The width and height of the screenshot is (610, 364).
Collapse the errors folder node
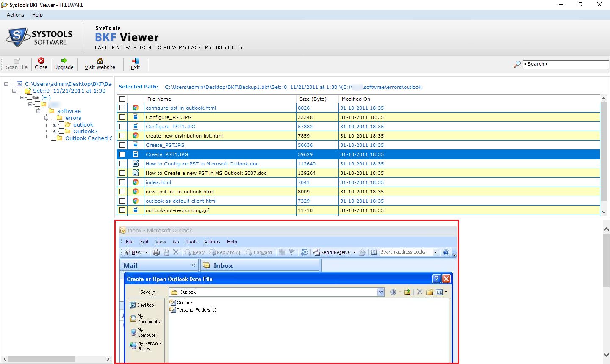click(46, 118)
